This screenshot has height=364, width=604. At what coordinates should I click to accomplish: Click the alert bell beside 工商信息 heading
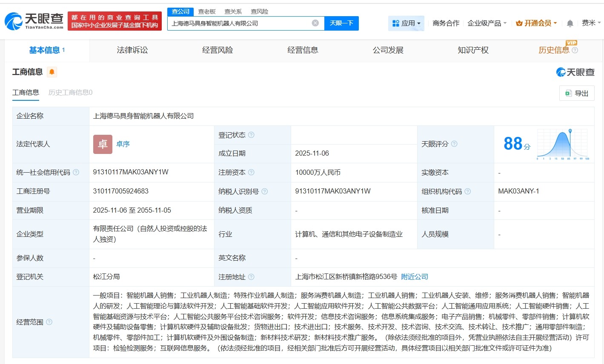(52, 72)
